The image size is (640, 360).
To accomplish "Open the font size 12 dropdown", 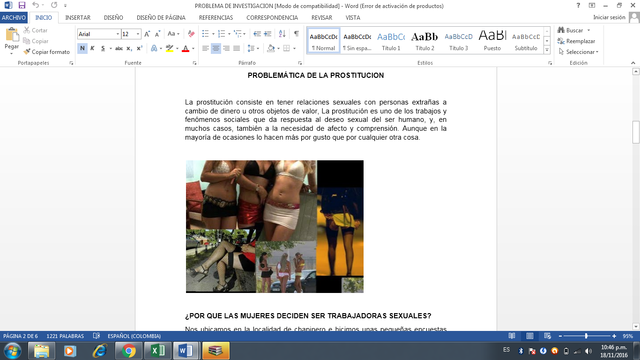I will coord(138,34).
